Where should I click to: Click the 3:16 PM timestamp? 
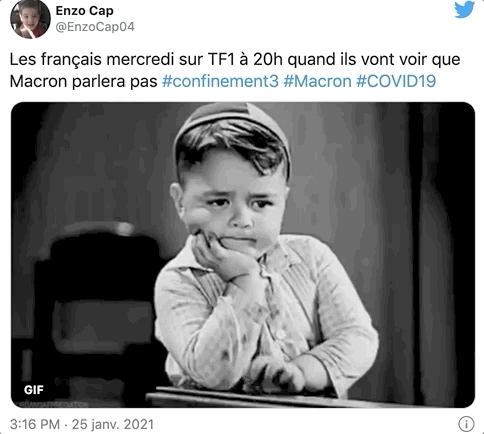point(35,424)
